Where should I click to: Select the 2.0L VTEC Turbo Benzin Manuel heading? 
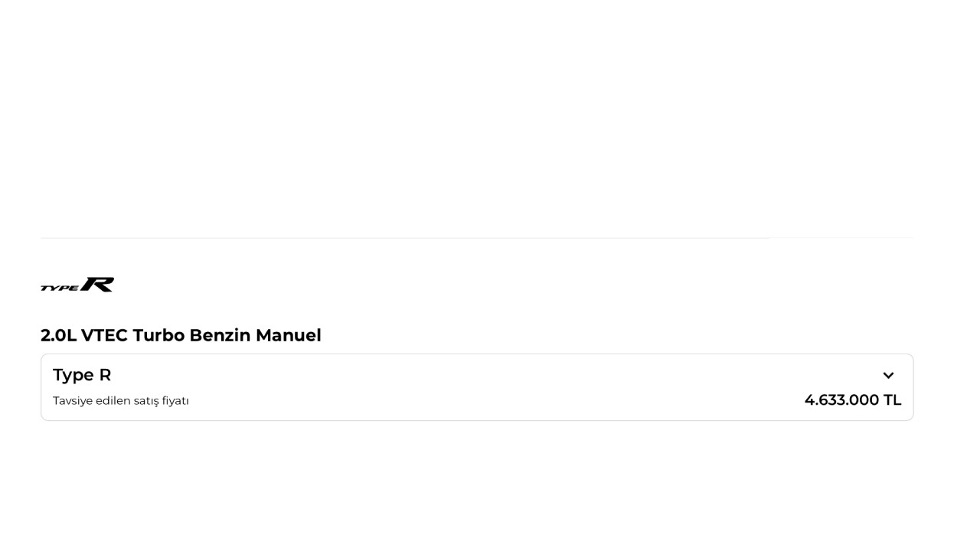click(181, 335)
